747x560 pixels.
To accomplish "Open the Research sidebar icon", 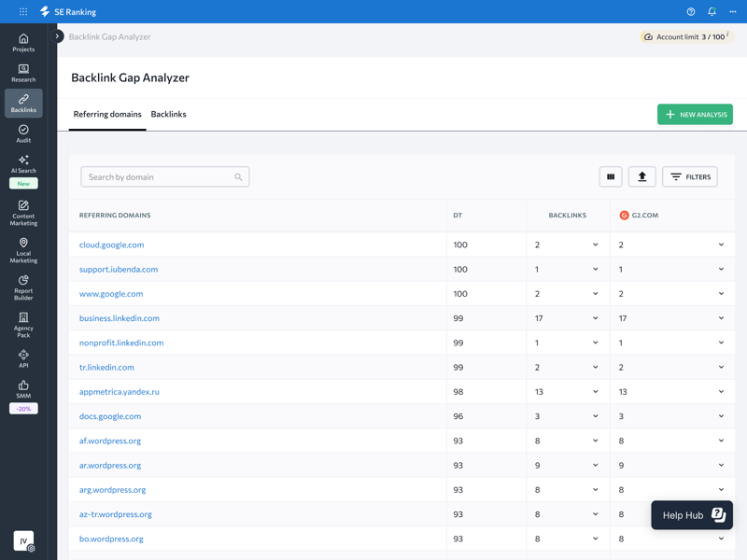I will 23,73.
